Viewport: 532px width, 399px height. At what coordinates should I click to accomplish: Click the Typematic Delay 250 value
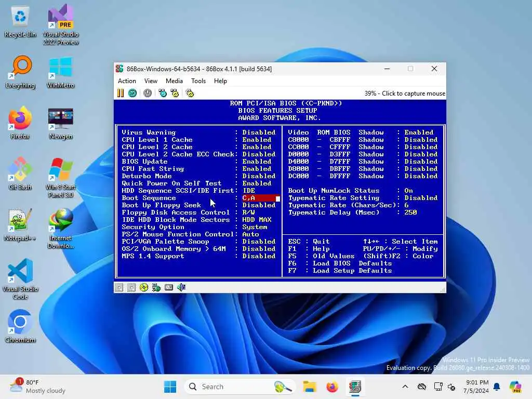(x=410, y=212)
